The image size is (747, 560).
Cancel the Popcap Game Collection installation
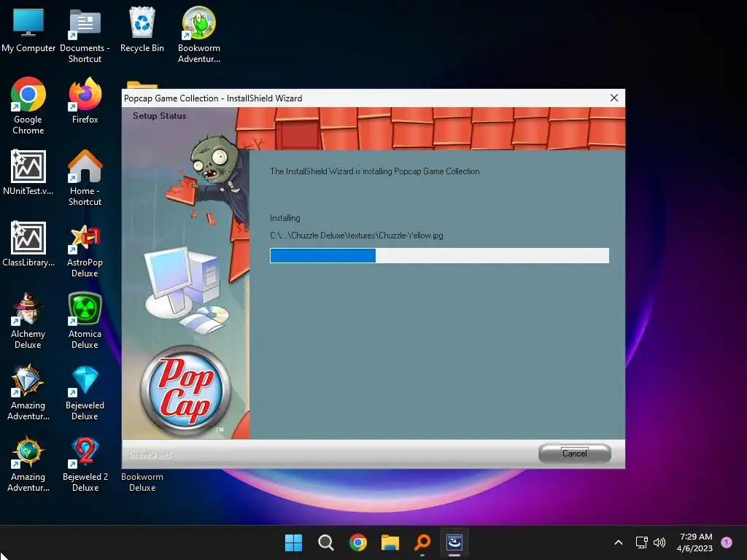click(x=575, y=454)
